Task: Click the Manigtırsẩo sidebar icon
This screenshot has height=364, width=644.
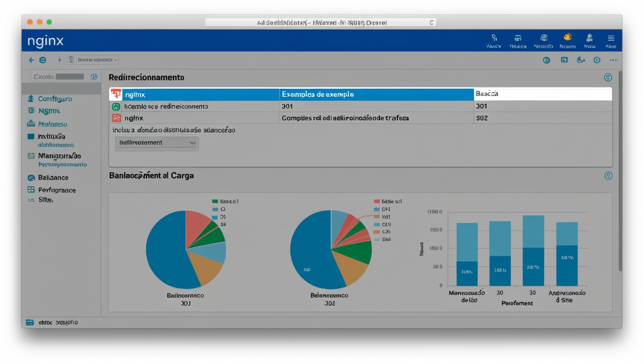Action: pos(31,156)
